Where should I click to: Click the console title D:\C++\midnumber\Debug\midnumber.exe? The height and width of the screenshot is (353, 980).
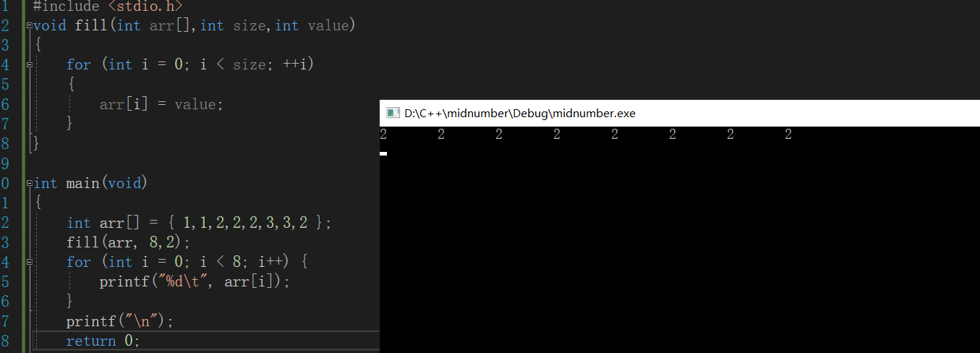tap(520, 113)
